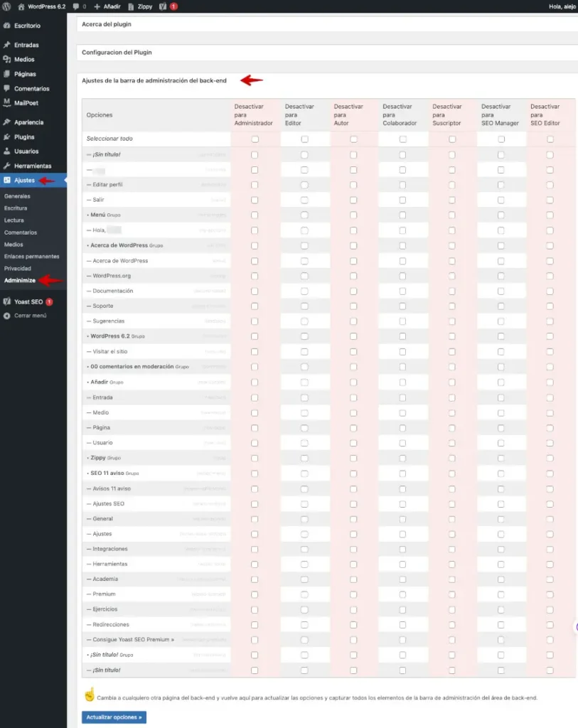The height and width of the screenshot is (728, 578).
Task: Open the Yoast icon in the top admin bar
Action: click(x=163, y=6)
